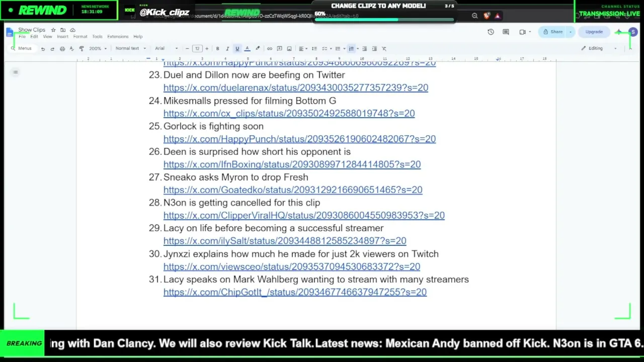The width and height of the screenshot is (644, 362).
Task: Open the Insert menu
Action: coord(62,37)
